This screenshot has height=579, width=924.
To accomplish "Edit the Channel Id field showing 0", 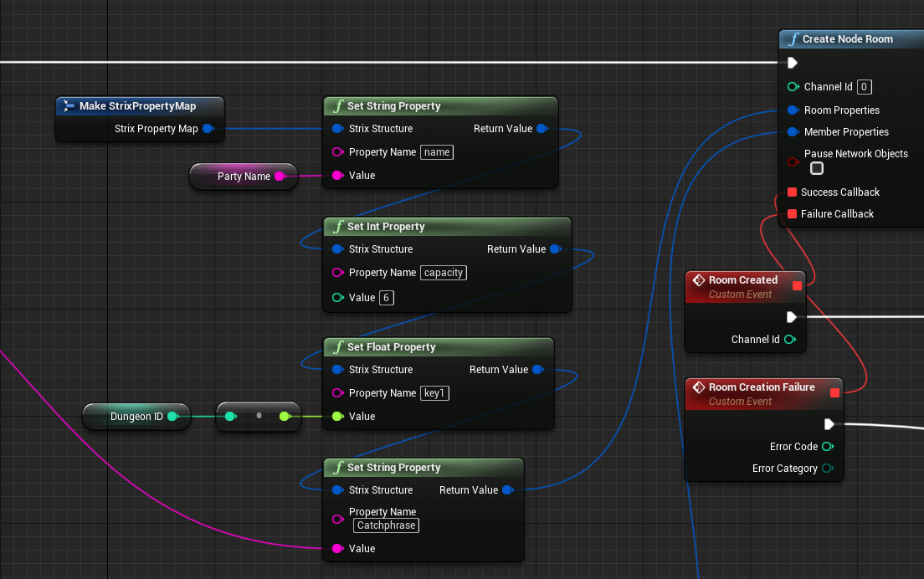I will coord(864,86).
